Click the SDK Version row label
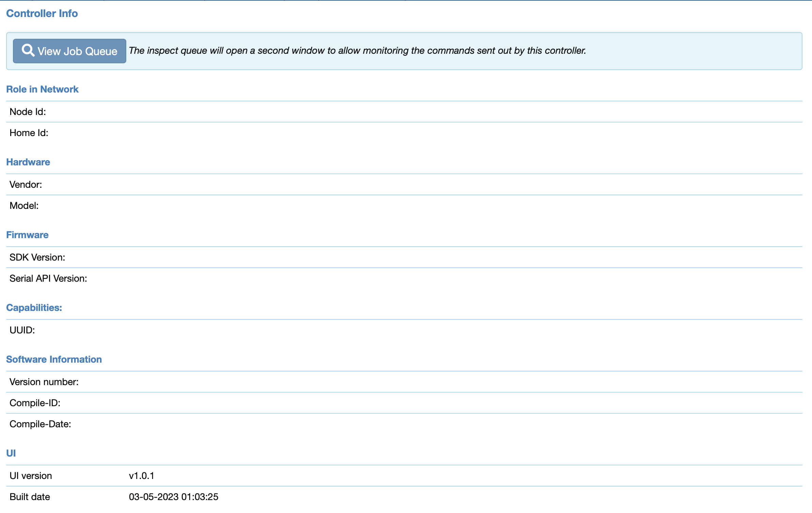 (37, 257)
